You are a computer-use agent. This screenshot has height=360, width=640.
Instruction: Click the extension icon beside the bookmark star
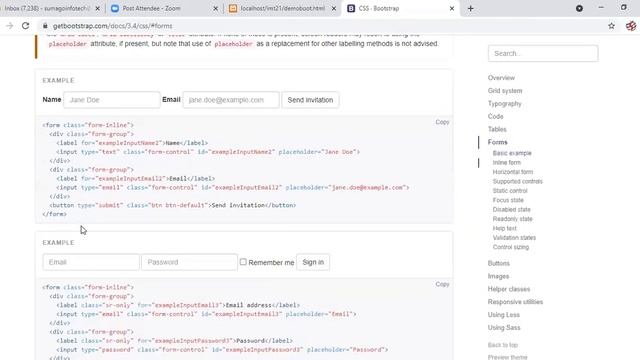631,26
